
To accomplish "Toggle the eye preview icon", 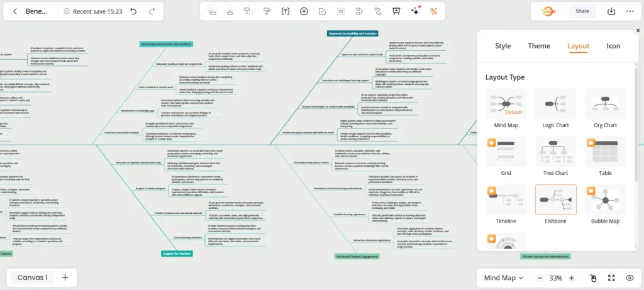I will pos(630,278).
